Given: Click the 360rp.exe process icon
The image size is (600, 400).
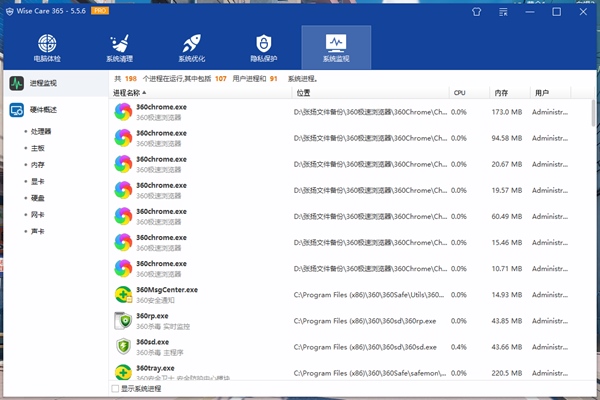Looking at the screenshot, I should pos(123,320).
